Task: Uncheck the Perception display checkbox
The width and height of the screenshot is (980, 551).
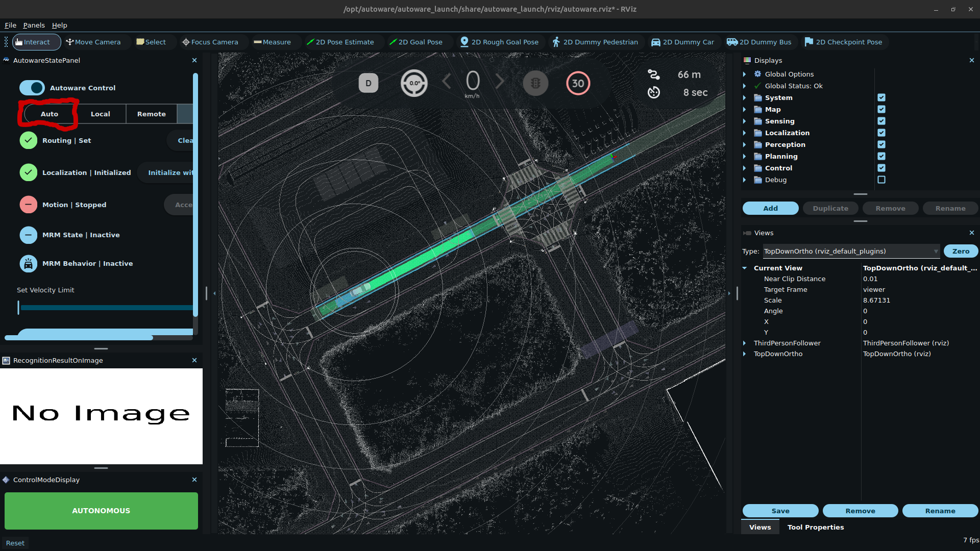Action: [x=881, y=144]
